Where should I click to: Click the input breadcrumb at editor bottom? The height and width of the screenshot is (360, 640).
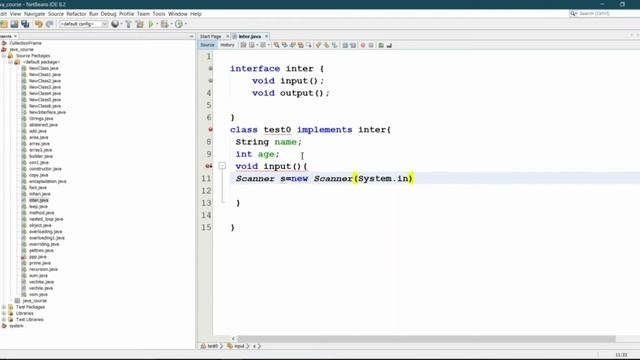[x=240, y=346]
